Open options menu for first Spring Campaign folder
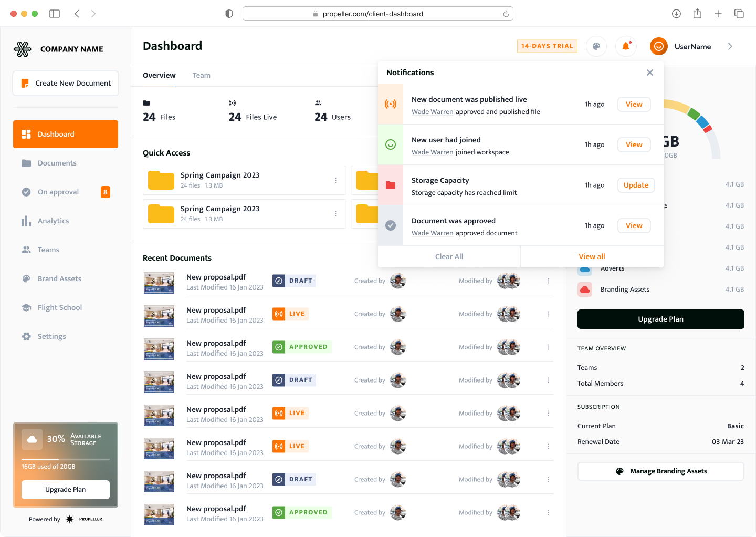Viewport: 756px width, 537px height. click(335, 180)
